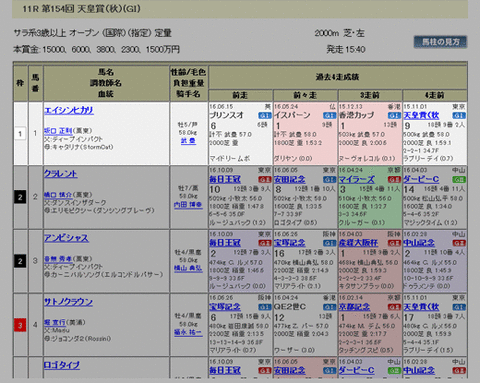
Task: Open 安田記念 race in クラレント row
Action: [290, 179]
